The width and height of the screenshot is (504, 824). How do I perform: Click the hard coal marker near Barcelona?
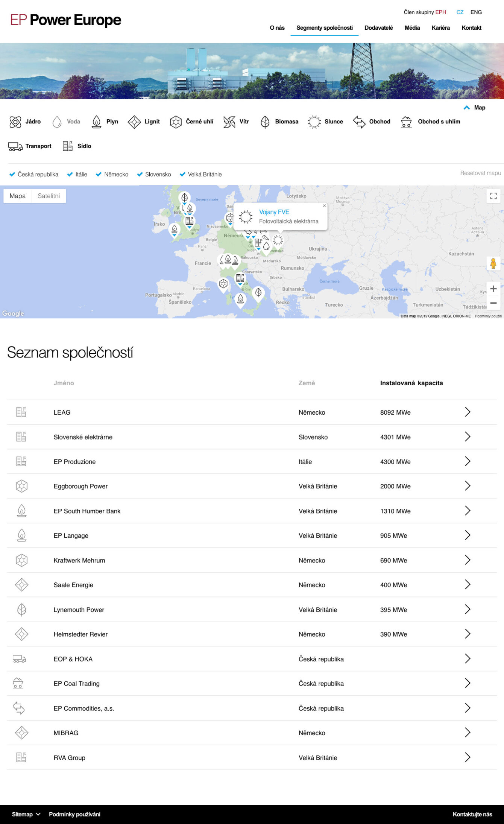click(x=223, y=284)
